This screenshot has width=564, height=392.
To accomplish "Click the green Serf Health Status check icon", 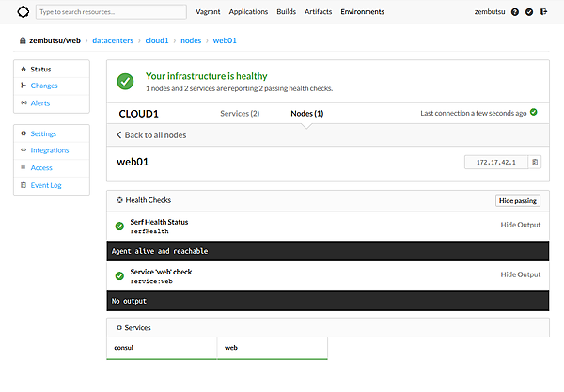I will click(x=119, y=226).
